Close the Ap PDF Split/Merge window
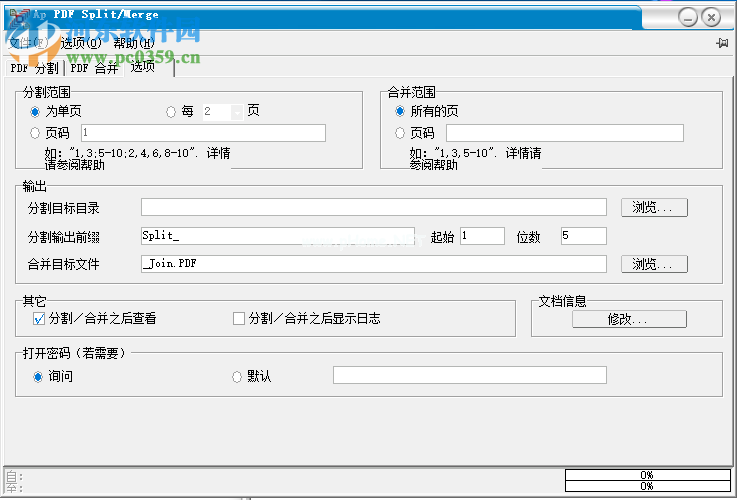 [x=711, y=18]
